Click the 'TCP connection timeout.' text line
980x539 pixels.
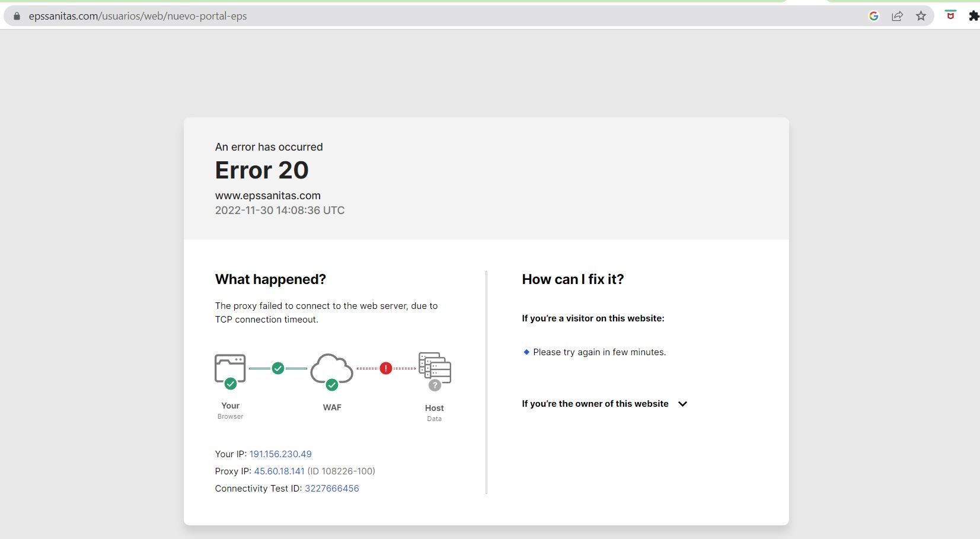[267, 320]
